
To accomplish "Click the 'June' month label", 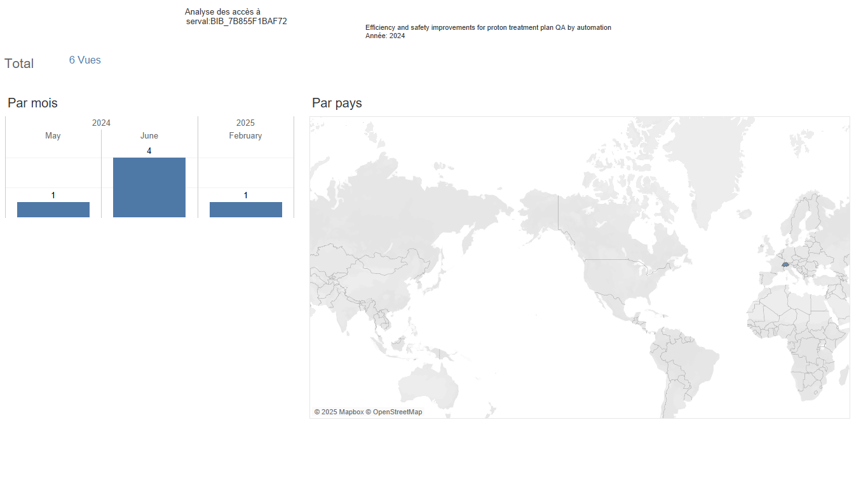I will click(149, 135).
